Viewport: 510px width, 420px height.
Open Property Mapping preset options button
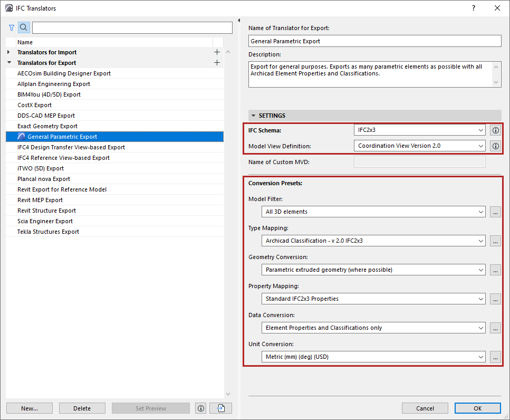(x=495, y=299)
